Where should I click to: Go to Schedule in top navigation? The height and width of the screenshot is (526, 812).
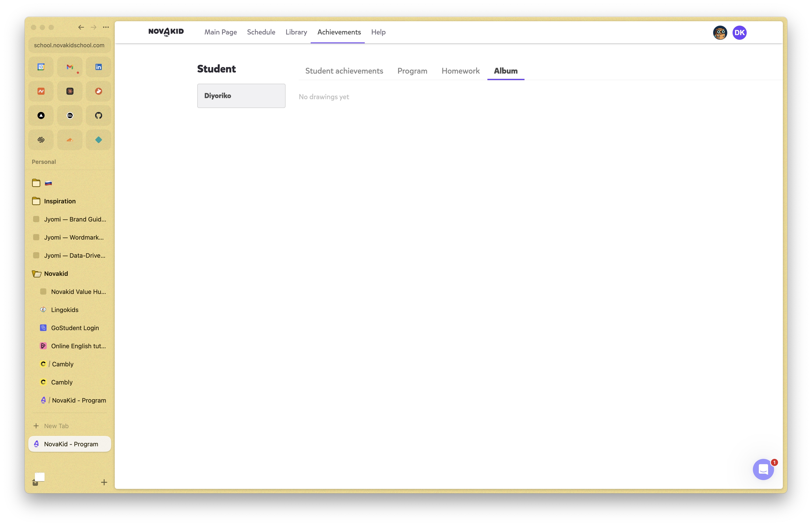click(x=261, y=32)
